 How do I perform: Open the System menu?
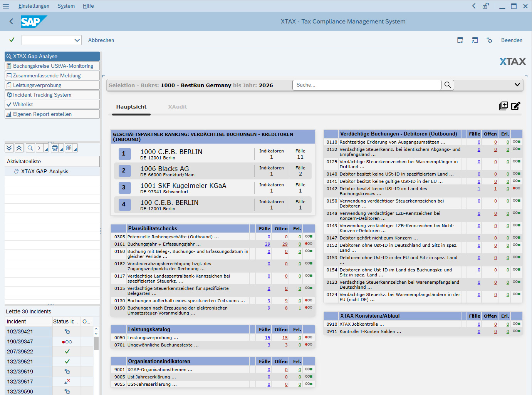(x=66, y=6)
